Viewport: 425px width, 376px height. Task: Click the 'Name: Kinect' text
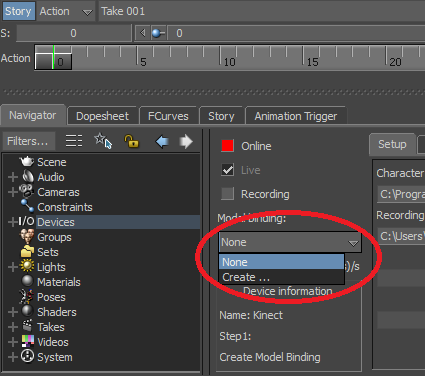click(251, 315)
